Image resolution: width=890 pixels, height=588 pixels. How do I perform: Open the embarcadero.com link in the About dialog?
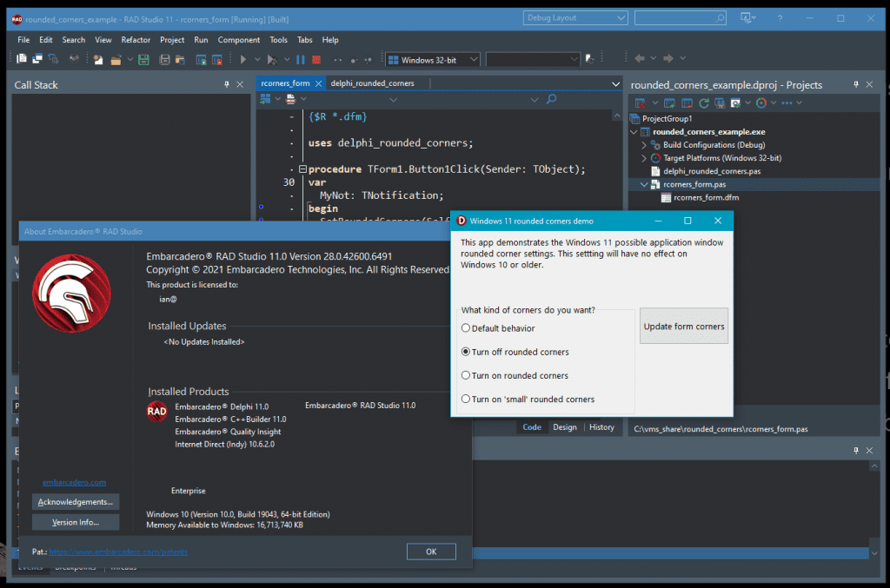(x=75, y=482)
